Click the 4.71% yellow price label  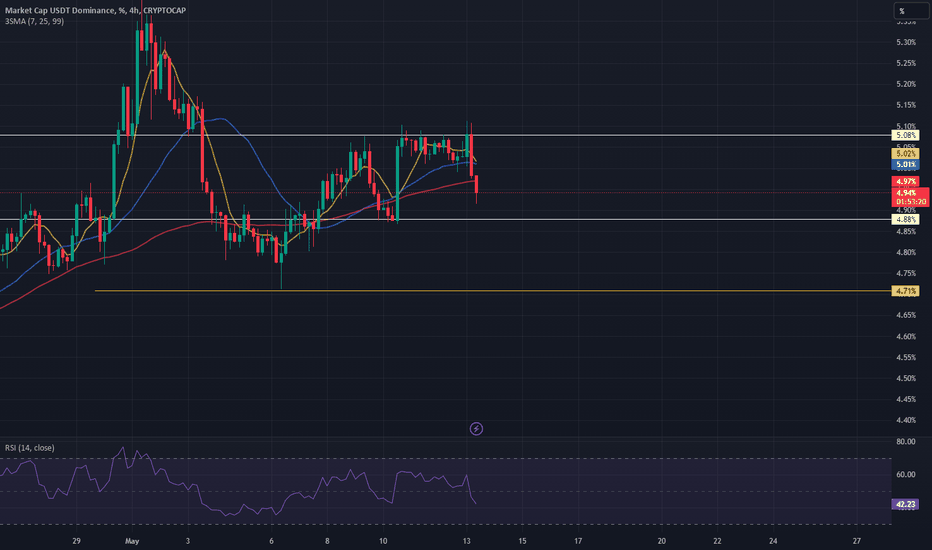point(906,291)
